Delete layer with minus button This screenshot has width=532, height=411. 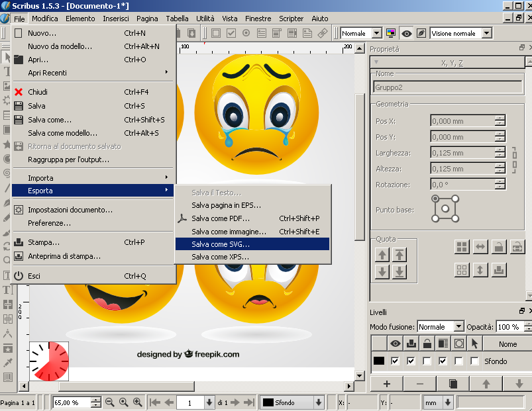click(x=419, y=384)
